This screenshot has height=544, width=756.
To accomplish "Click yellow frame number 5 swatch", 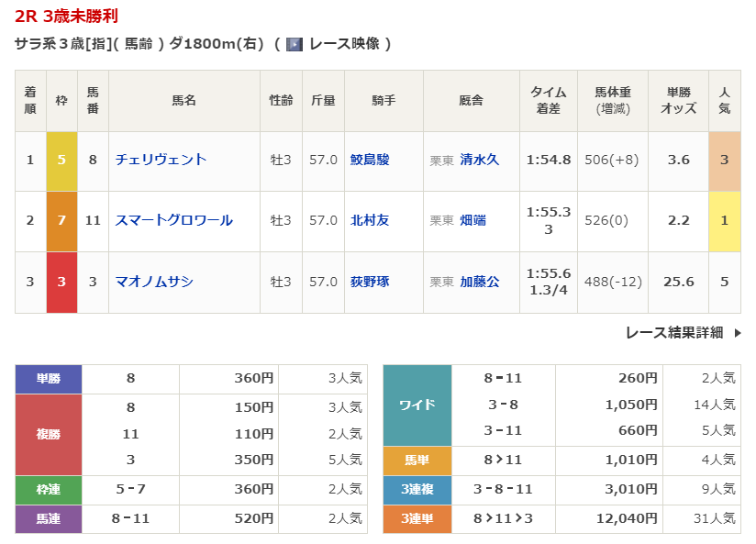I will pyautogui.click(x=61, y=161).
